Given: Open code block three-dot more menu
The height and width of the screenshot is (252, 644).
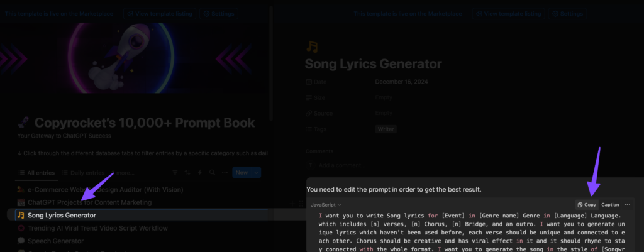Looking at the screenshot, I should (x=627, y=205).
